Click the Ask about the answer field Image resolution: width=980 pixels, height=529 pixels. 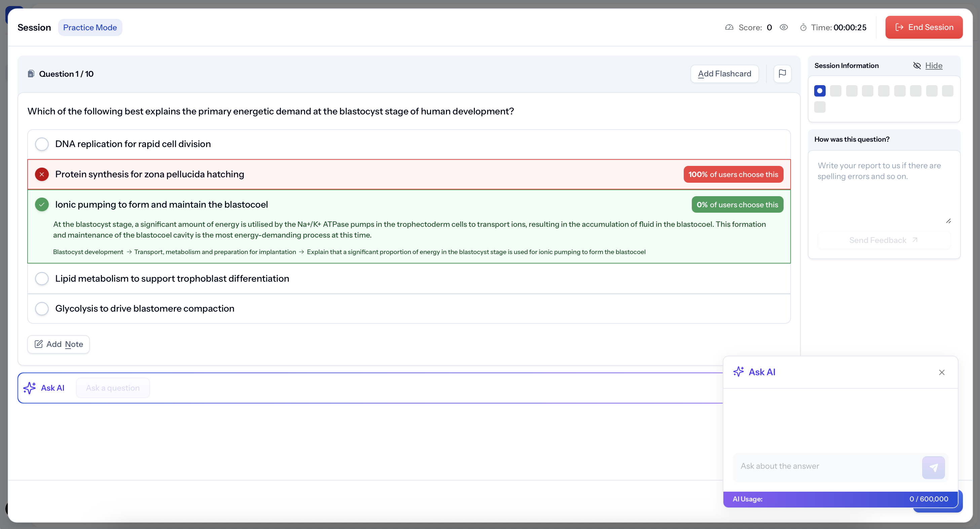tap(826, 466)
